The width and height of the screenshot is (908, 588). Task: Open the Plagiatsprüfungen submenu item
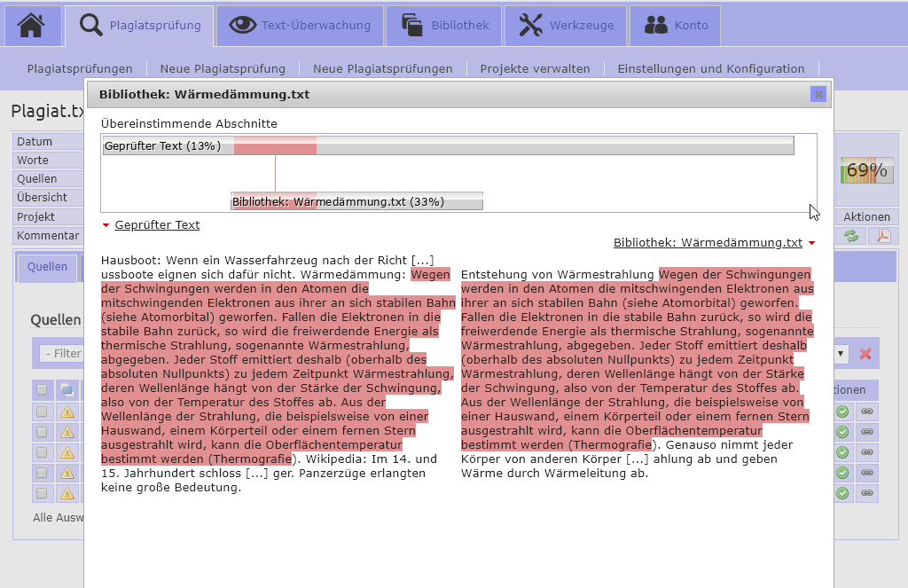coord(80,69)
